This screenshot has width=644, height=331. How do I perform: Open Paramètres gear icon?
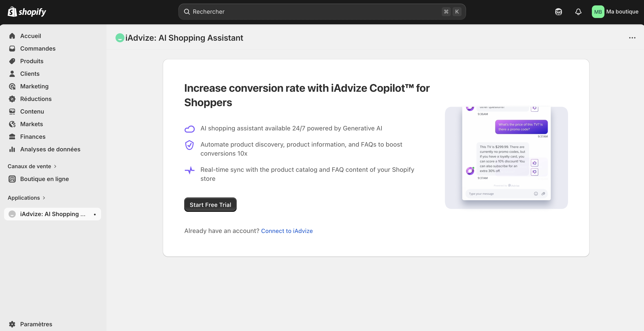(12, 324)
